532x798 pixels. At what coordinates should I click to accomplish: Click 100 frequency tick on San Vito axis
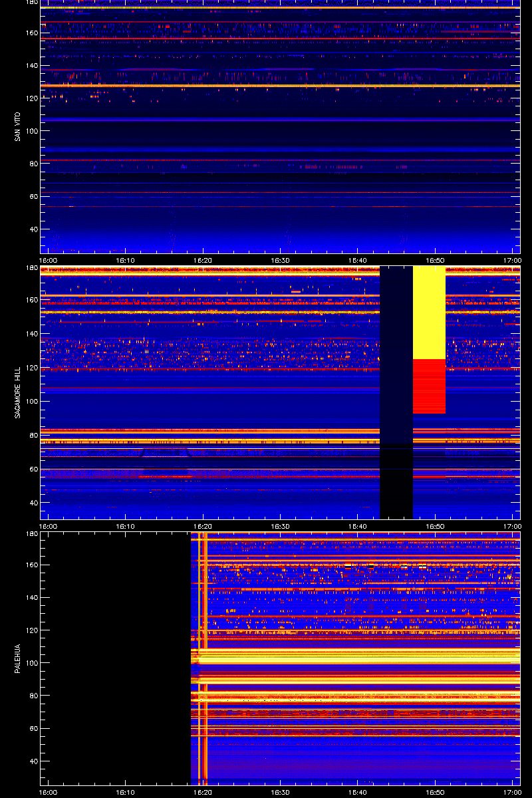(x=31, y=131)
